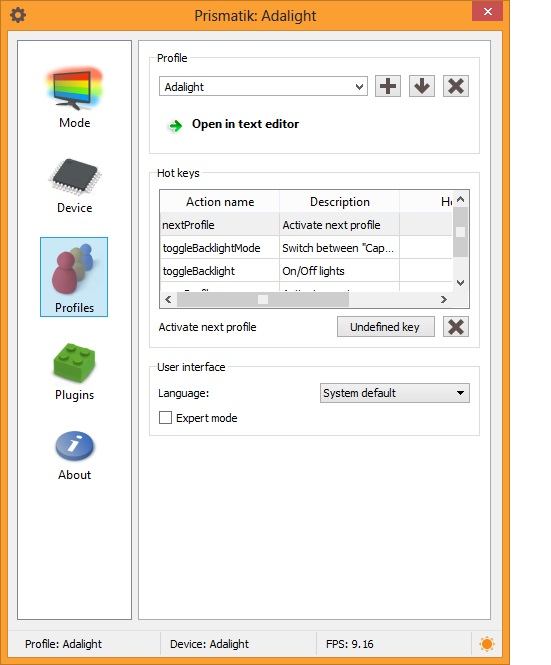551x665 pixels.
Task: Add a new profile with the plus button
Action: click(x=388, y=87)
